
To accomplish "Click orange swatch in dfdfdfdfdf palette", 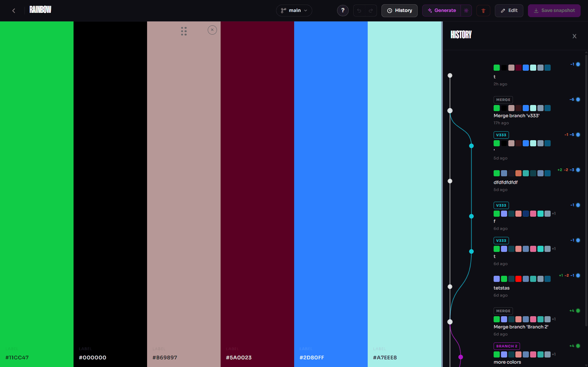I will pos(518,173).
